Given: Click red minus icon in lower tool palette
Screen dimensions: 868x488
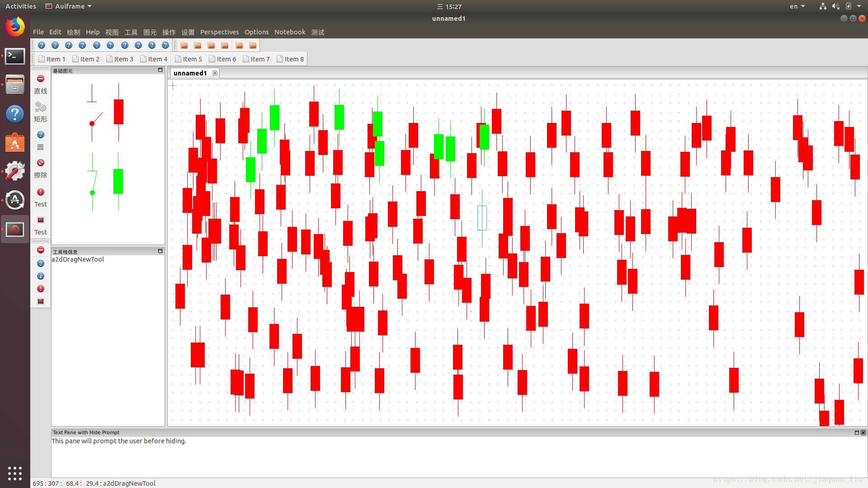Looking at the screenshot, I should (41, 250).
